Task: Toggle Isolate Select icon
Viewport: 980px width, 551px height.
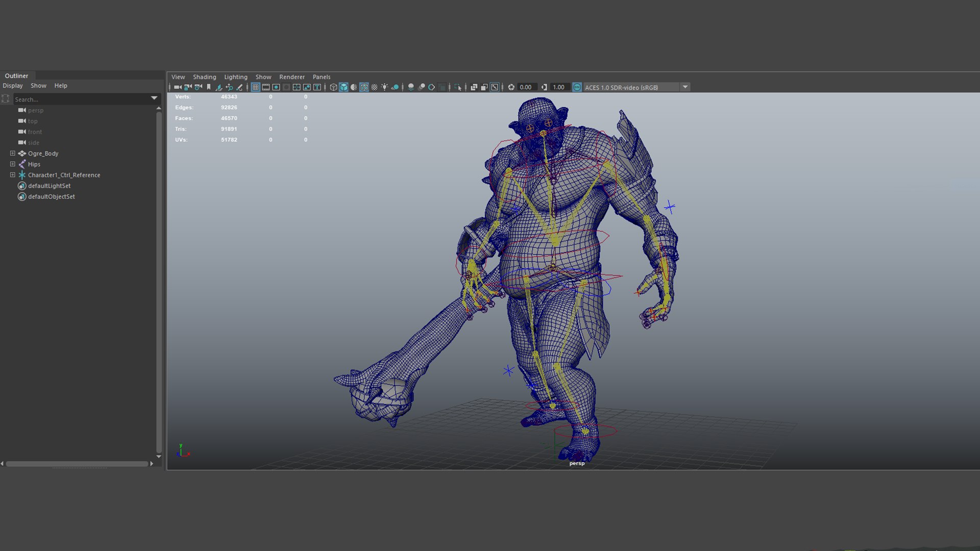Action: [458, 87]
